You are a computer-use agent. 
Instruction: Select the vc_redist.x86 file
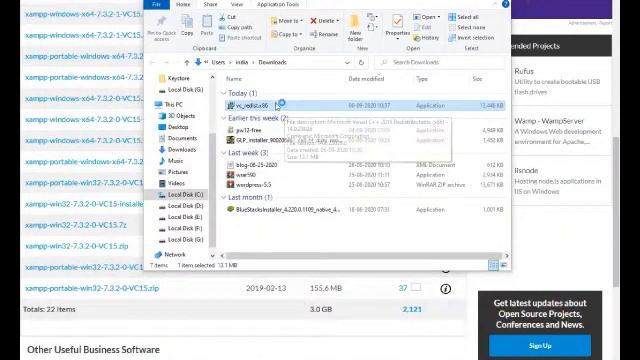tap(364, 106)
